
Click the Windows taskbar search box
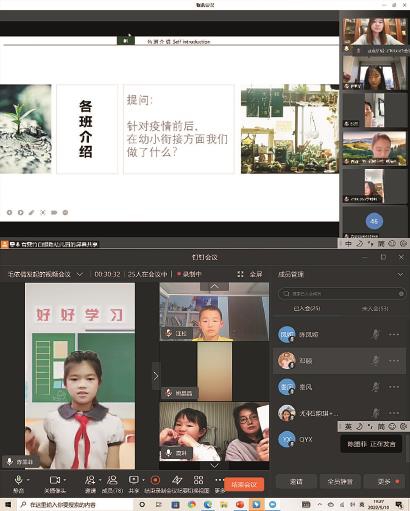(x=75, y=505)
